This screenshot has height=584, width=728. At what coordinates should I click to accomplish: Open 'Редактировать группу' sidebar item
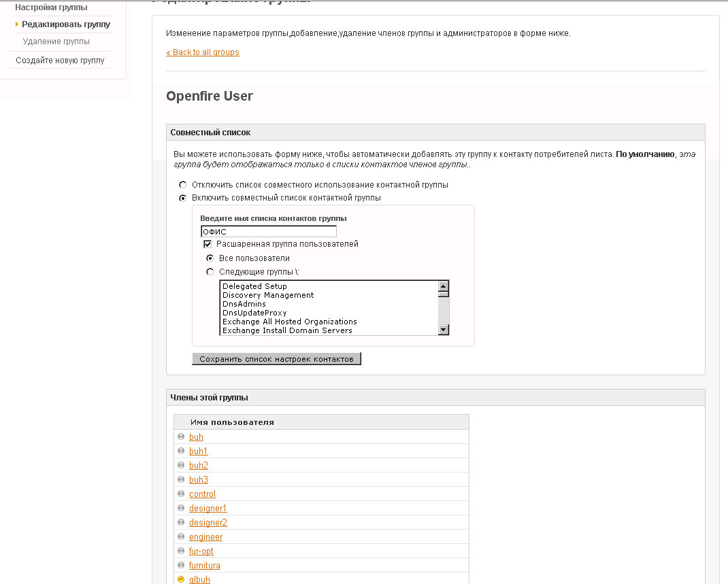point(66,24)
